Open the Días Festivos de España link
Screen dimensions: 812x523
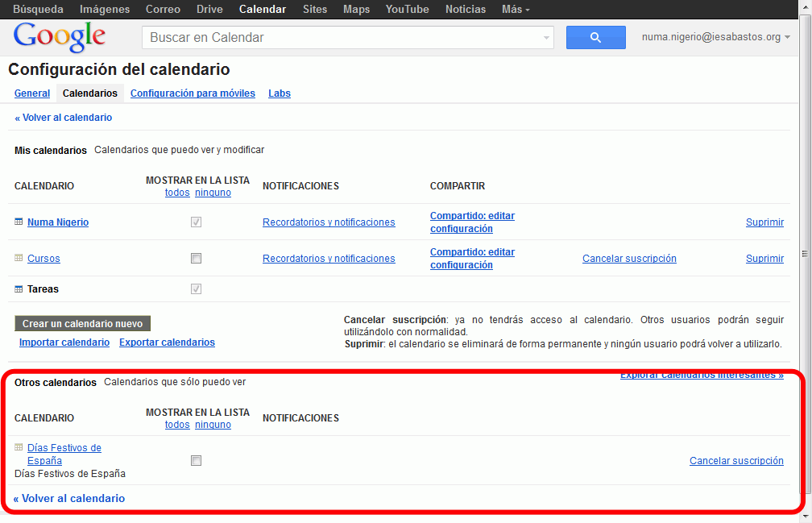[x=64, y=455]
